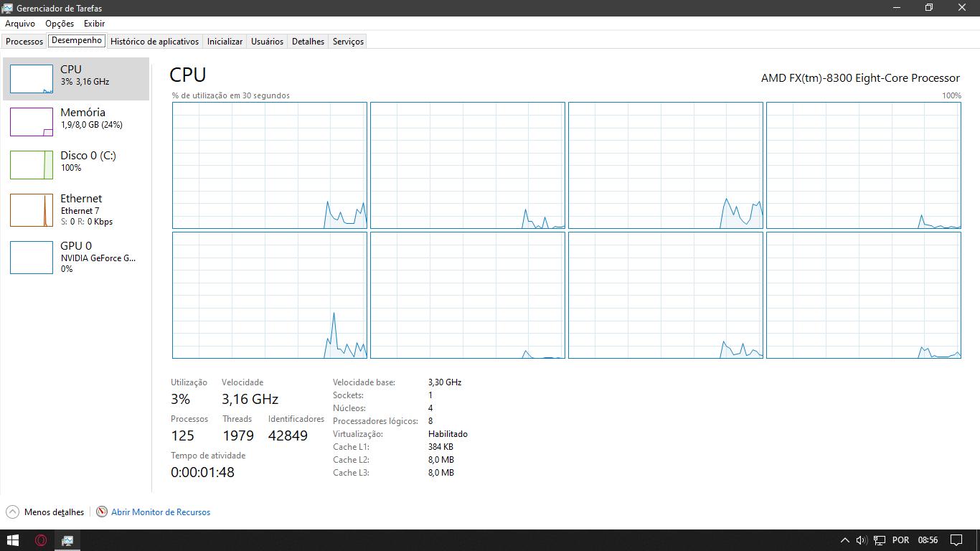Click the AMD FX(tm)-8300 Eight-Core Processor name
This screenshot has width=980, height=551.
(x=860, y=77)
